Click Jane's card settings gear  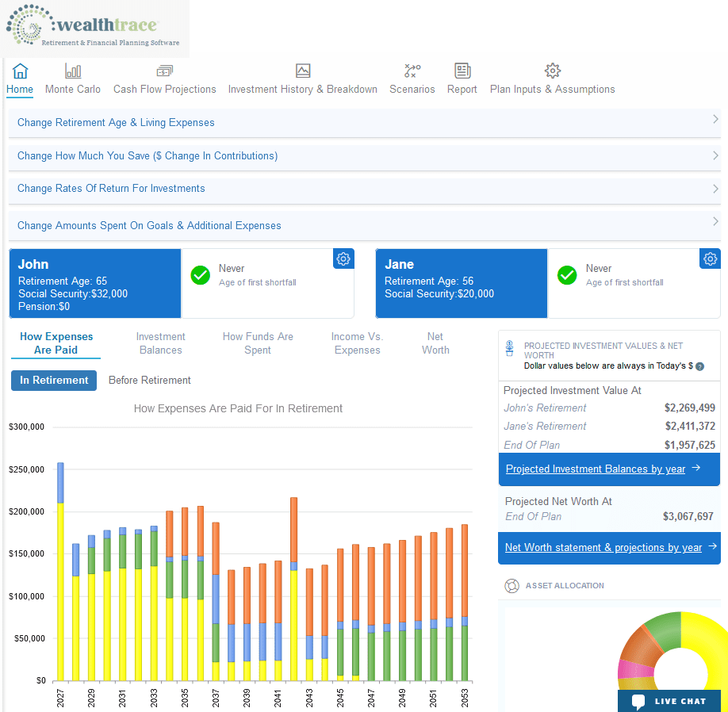711,259
